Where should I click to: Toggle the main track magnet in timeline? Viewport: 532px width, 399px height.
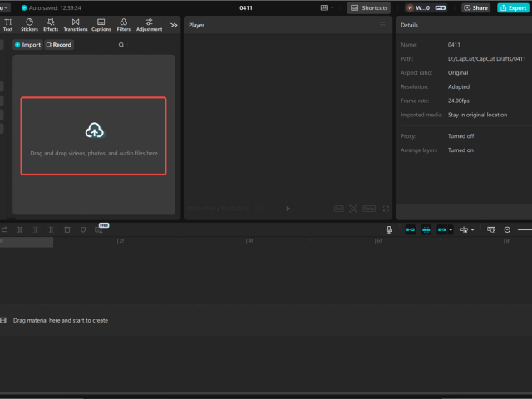411,229
